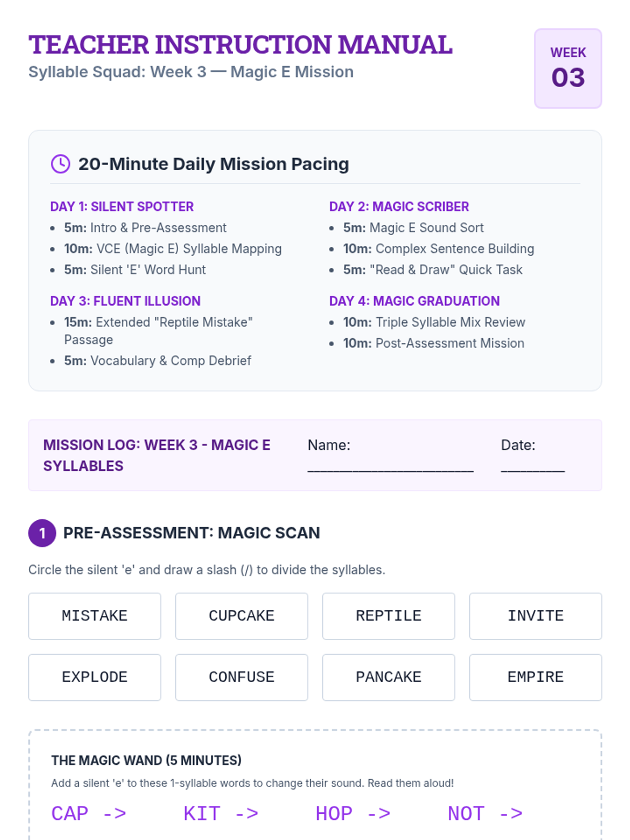Image resolution: width=630 pixels, height=840 pixels.
Task: Click the Week 03 badge
Action: coord(568,69)
